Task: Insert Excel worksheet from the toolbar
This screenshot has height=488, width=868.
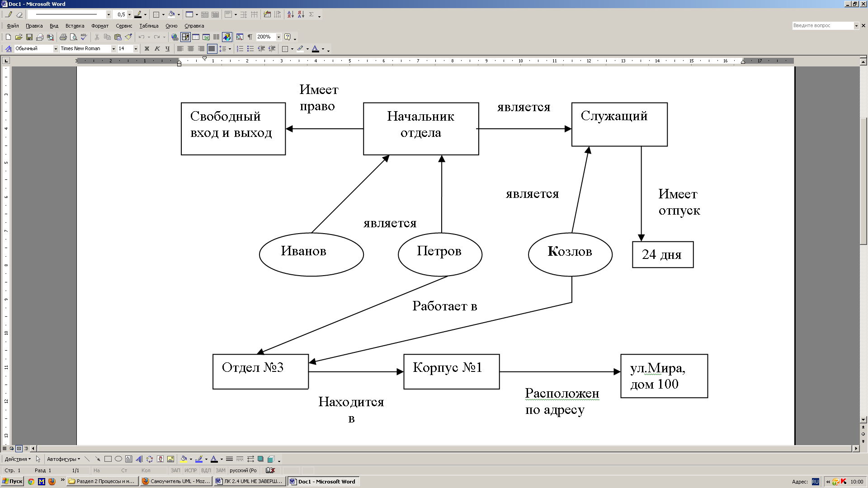Action: 206,37
